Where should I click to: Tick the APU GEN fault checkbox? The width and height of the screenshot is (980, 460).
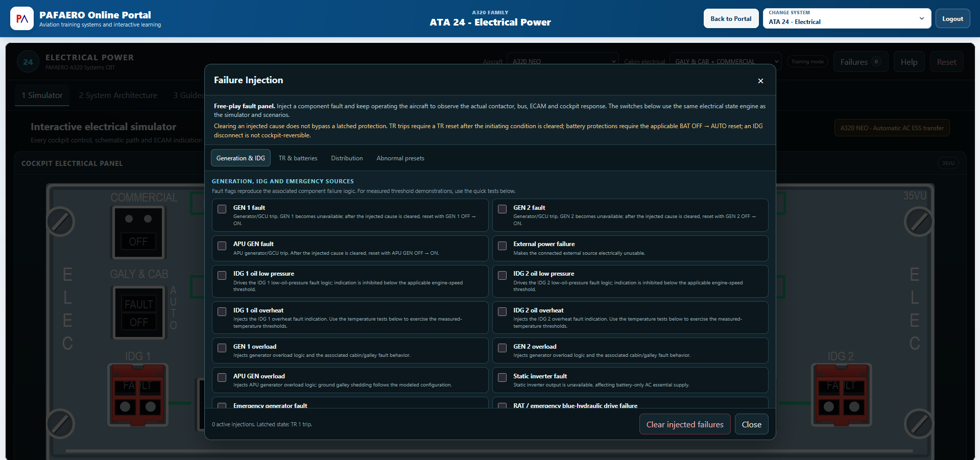click(x=222, y=246)
